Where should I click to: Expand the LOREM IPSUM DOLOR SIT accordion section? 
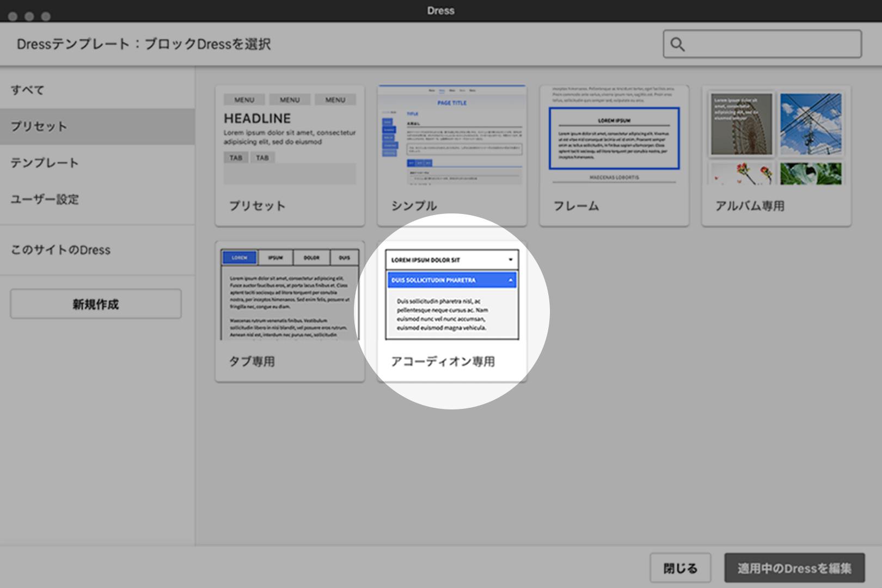click(x=452, y=260)
